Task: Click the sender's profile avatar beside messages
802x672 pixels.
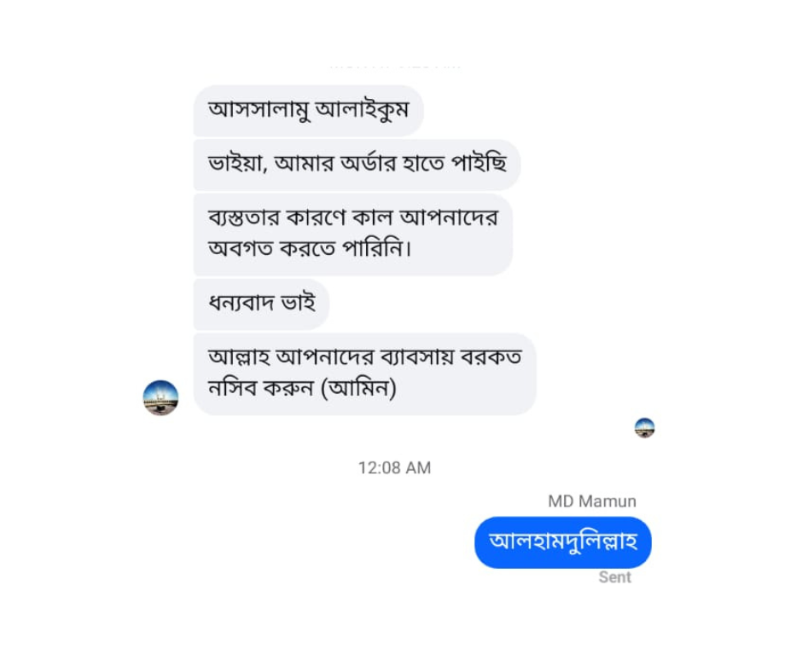Action: pos(160,398)
